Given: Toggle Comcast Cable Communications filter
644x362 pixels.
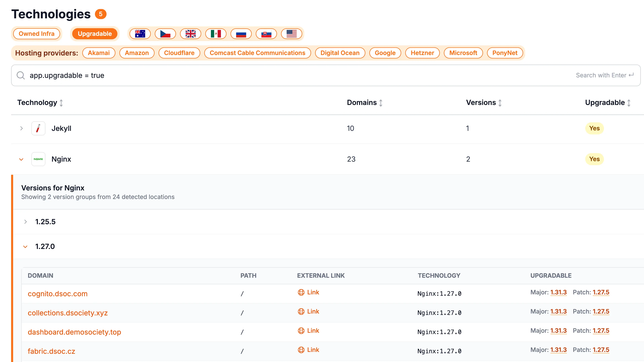Looking at the screenshot, I should (x=258, y=53).
